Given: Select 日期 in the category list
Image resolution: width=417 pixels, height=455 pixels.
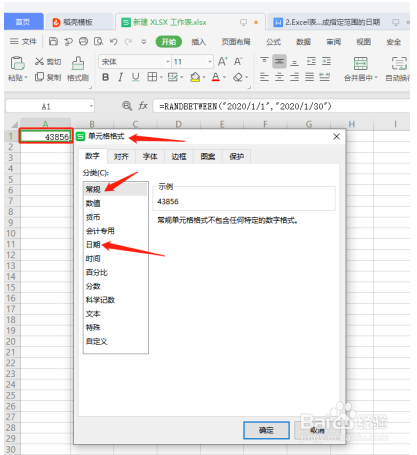Looking at the screenshot, I should pyautogui.click(x=115, y=245).
